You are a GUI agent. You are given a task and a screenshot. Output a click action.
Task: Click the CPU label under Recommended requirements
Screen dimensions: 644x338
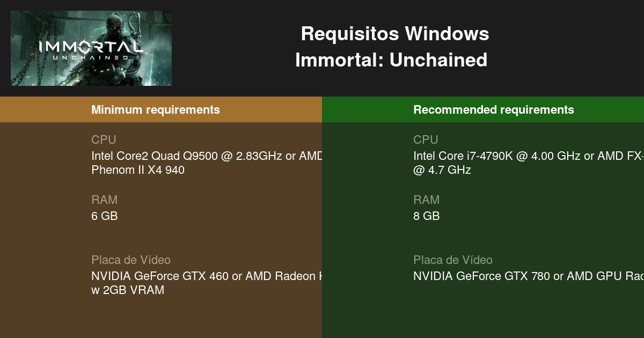click(426, 140)
